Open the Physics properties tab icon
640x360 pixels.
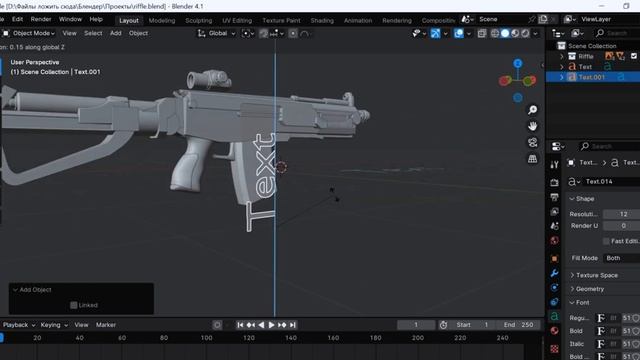pos(554,287)
